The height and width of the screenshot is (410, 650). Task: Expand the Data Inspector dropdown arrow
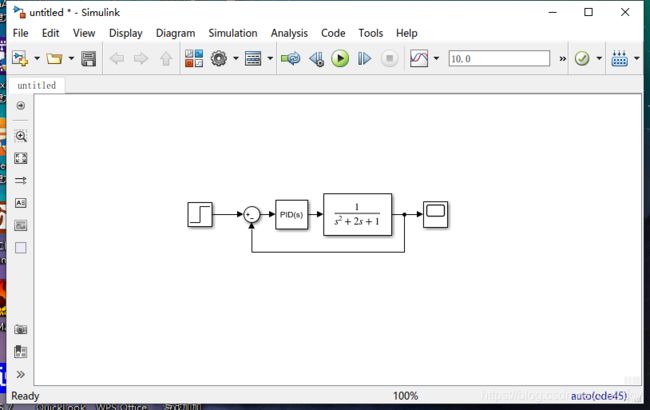coord(436,58)
